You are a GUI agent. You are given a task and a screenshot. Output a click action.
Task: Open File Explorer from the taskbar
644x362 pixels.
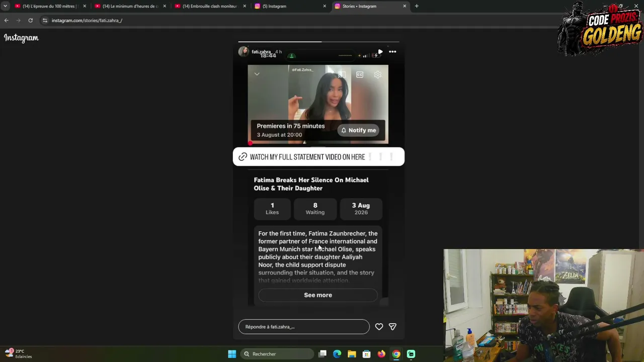point(352,354)
